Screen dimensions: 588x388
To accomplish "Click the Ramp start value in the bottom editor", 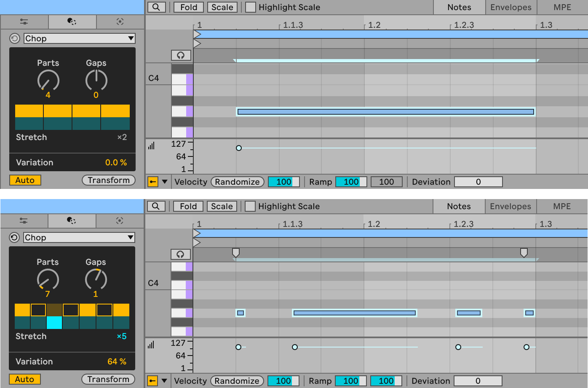I will click(351, 381).
